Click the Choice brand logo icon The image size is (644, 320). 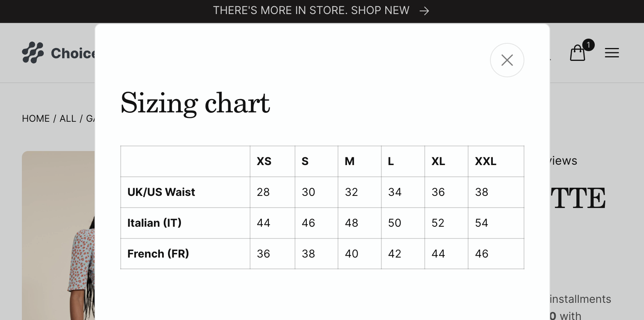[33, 53]
